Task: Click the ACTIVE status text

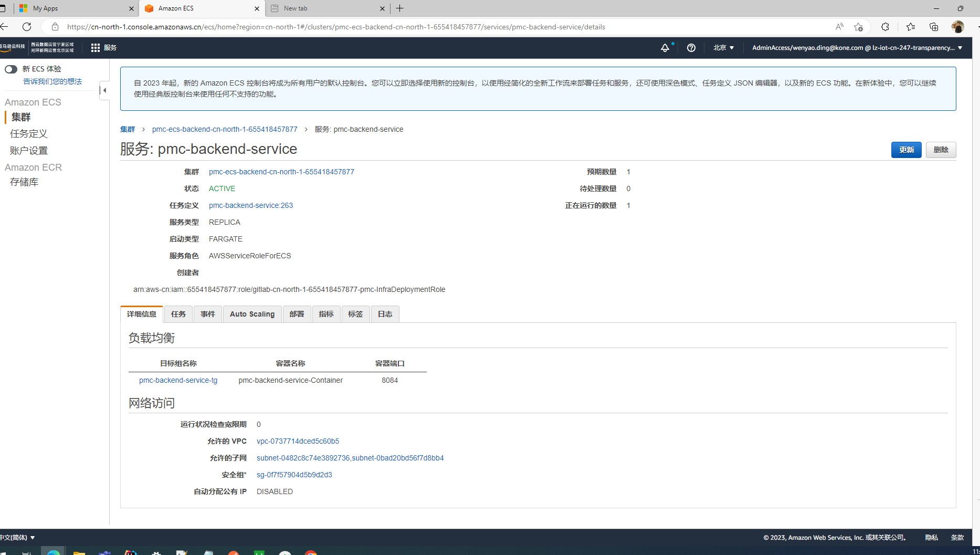Action: (x=222, y=189)
